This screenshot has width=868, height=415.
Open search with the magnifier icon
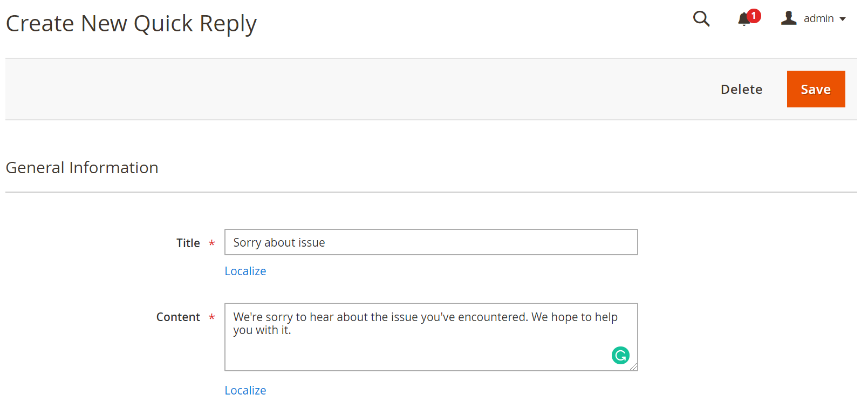[x=701, y=19]
